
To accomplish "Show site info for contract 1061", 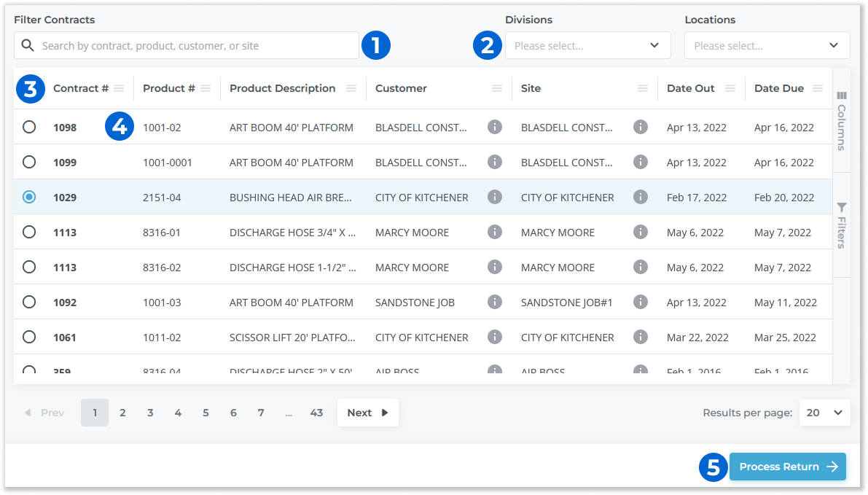I will (641, 337).
